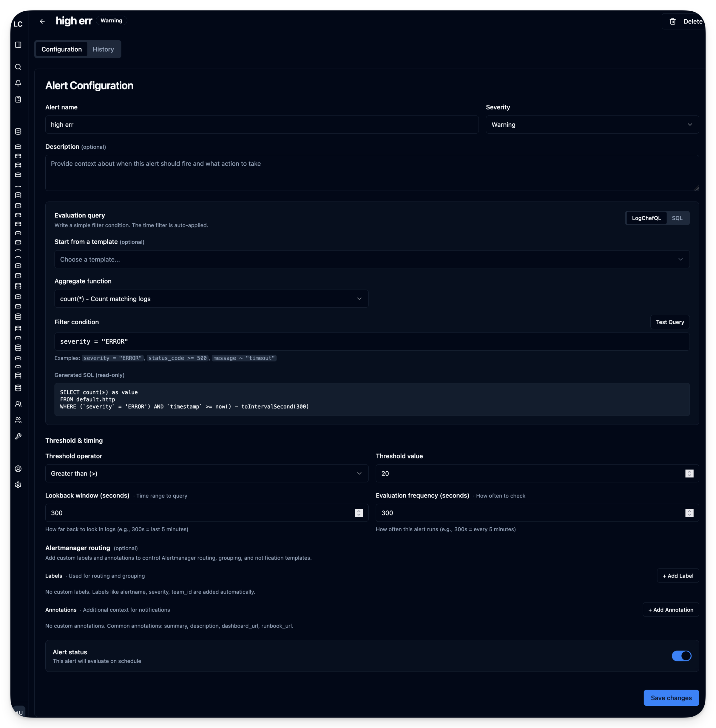
Task: Open settings via the gear icon
Action: [18, 484]
